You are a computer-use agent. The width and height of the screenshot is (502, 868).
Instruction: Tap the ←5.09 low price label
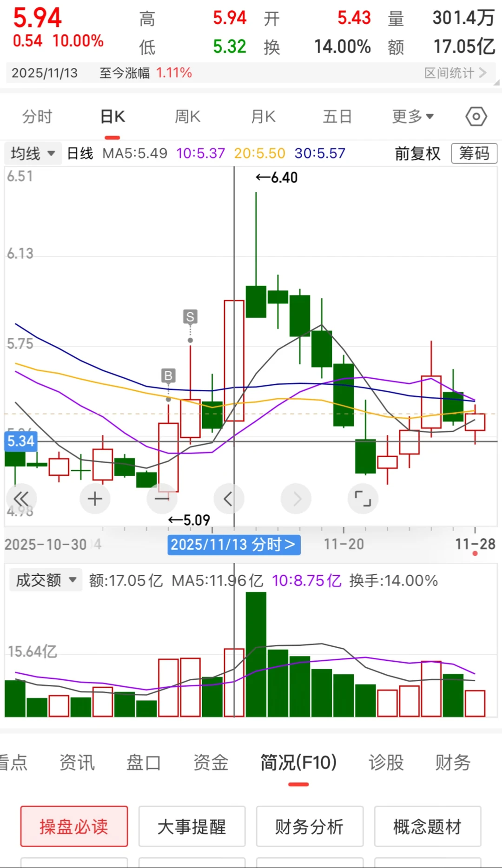coord(189,520)
